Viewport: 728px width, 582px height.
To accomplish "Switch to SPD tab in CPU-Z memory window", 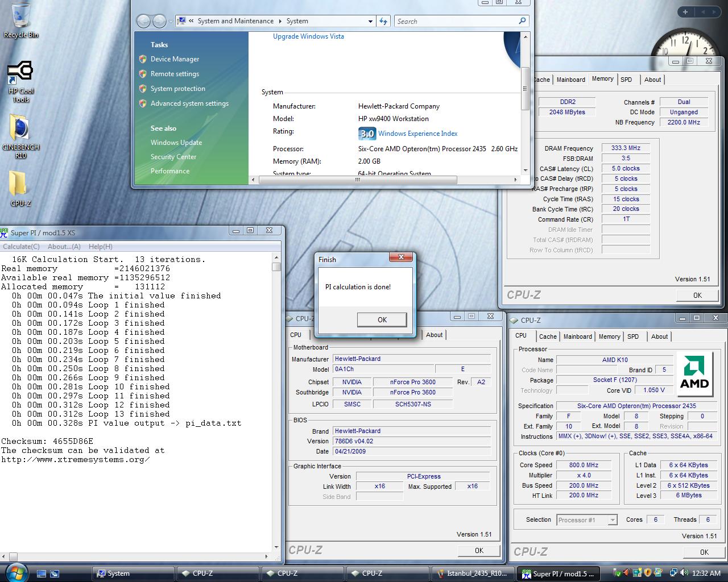I will pos(626,80).
